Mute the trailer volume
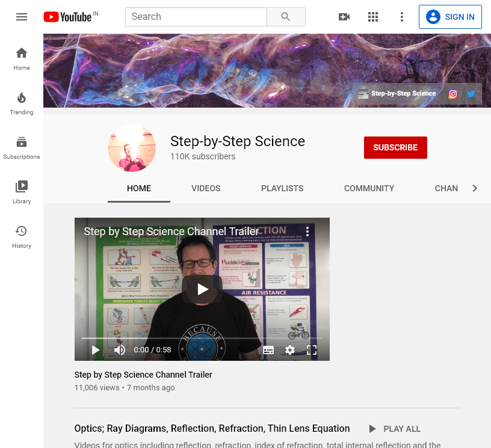491x448 pixels. [x=119, y=350]
